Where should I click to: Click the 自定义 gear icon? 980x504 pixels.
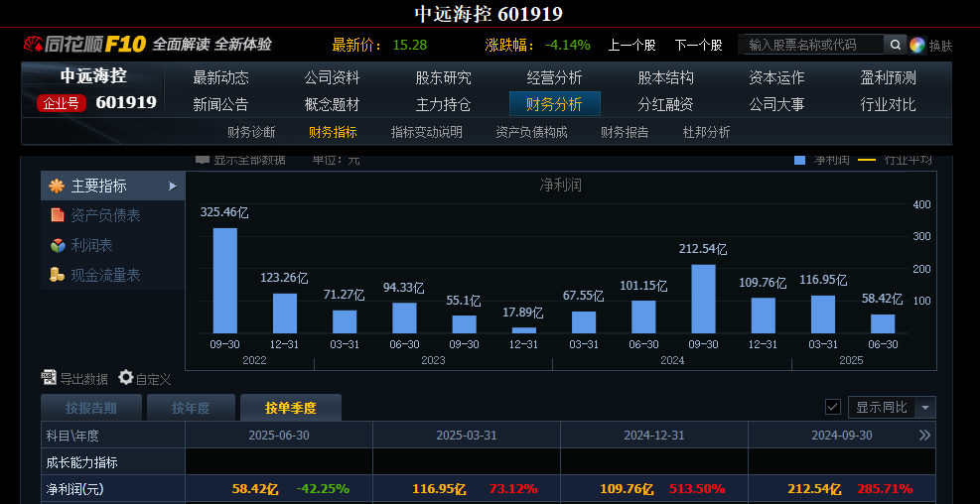pyautogui.click(x=126, y=377)
